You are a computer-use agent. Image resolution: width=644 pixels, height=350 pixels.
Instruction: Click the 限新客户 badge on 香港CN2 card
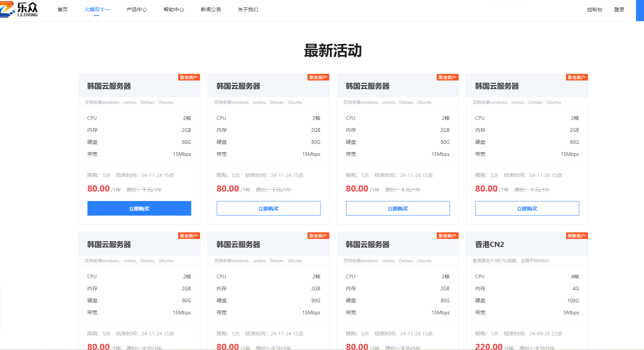577,236
